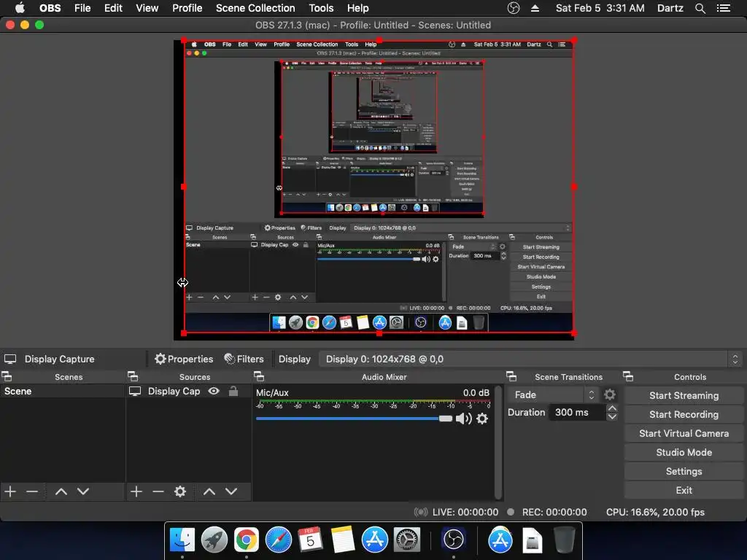Pop out the Audio Mixer dock icon
This screenshot has width=747, height=560.
point(259,377)
